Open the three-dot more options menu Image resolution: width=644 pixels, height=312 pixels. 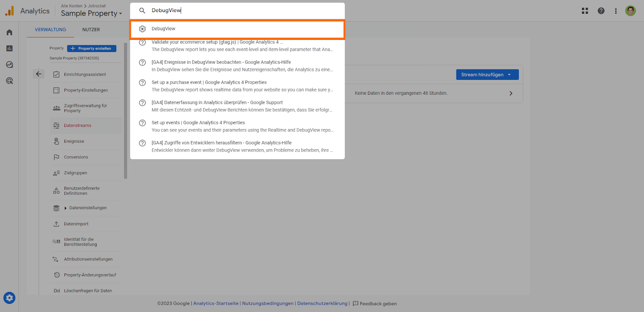click(x=616, y=11)
